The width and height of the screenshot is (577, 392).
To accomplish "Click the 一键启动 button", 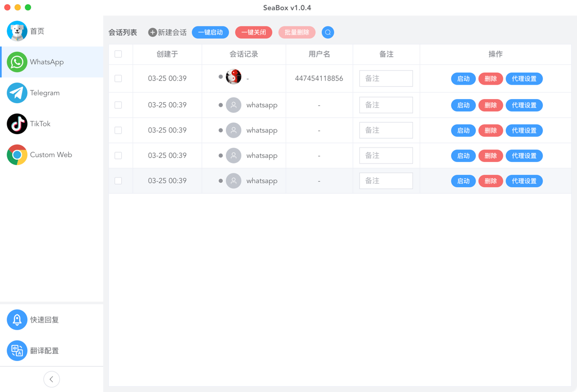I will coord(210,32).
